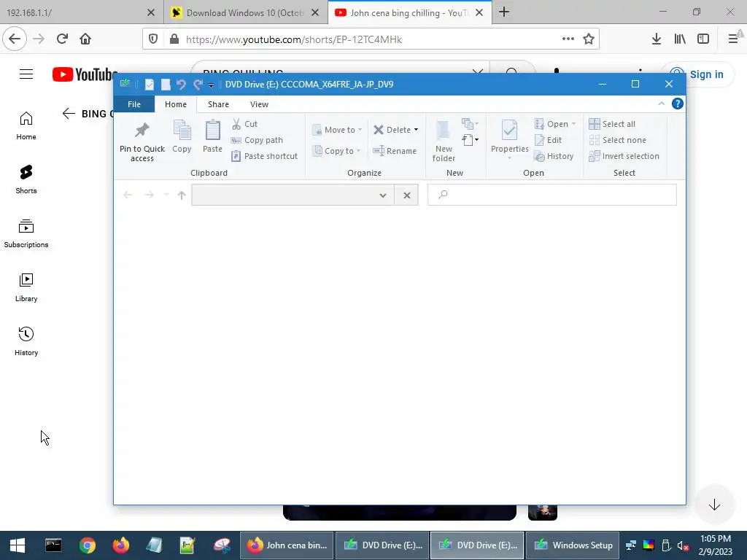Open the Easy access dropdown icon
Screen dimensions: 747x560
click(x=470, y=140)
